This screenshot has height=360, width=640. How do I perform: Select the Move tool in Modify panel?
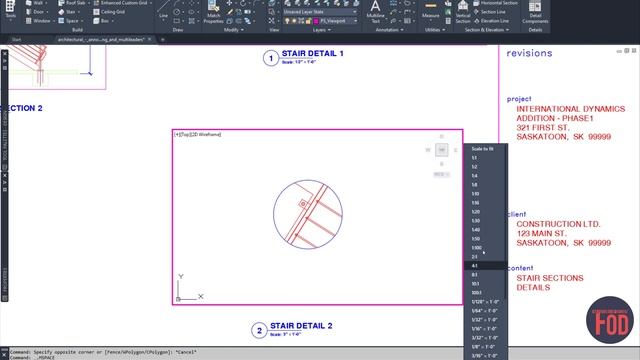point(229,3)
